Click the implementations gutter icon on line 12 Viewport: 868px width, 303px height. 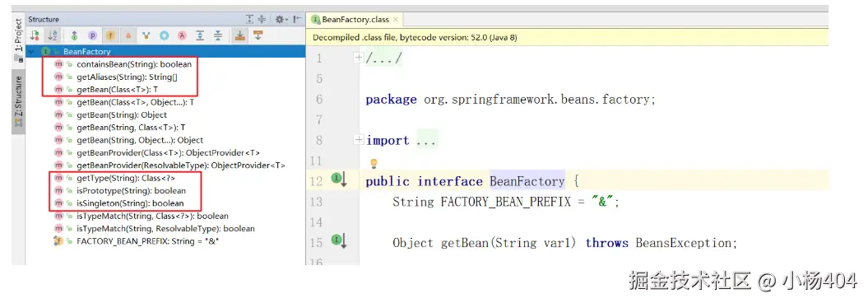pos(339,179)
